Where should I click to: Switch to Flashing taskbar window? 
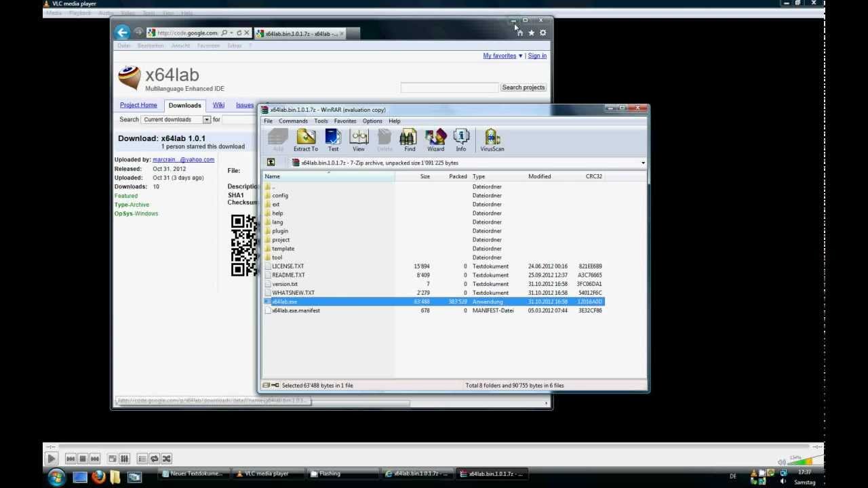pos(342,474)
